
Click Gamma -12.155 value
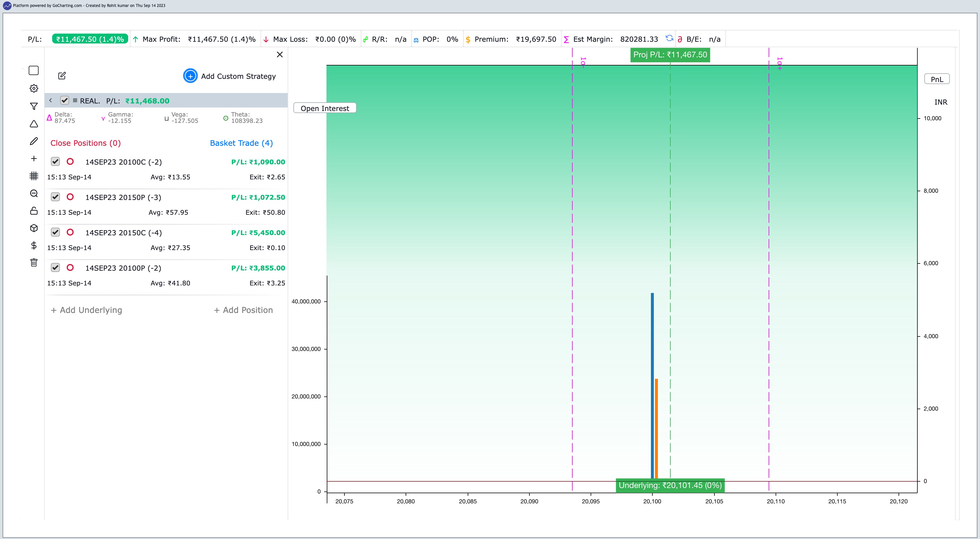pos(119,121)
